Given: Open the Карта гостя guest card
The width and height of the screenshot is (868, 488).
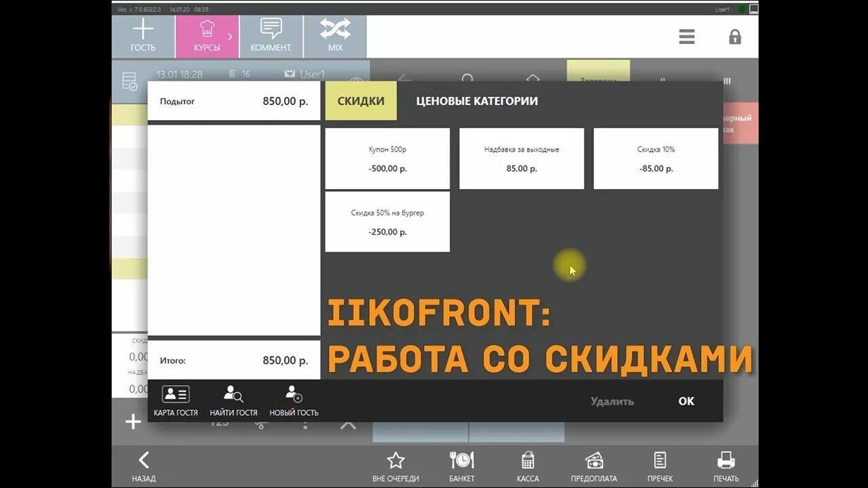Looking at the screenshot, I should click(176, 401).
